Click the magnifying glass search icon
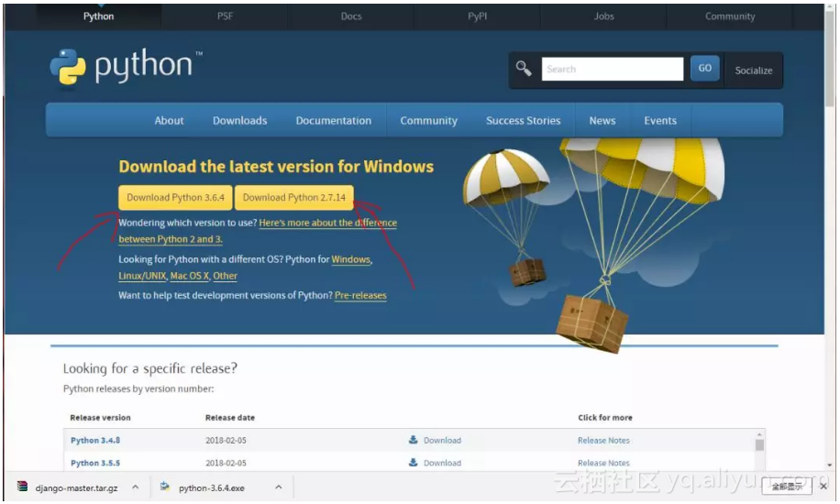The height and width of the screenshot is (504, 840). click(x=524, y=69)
